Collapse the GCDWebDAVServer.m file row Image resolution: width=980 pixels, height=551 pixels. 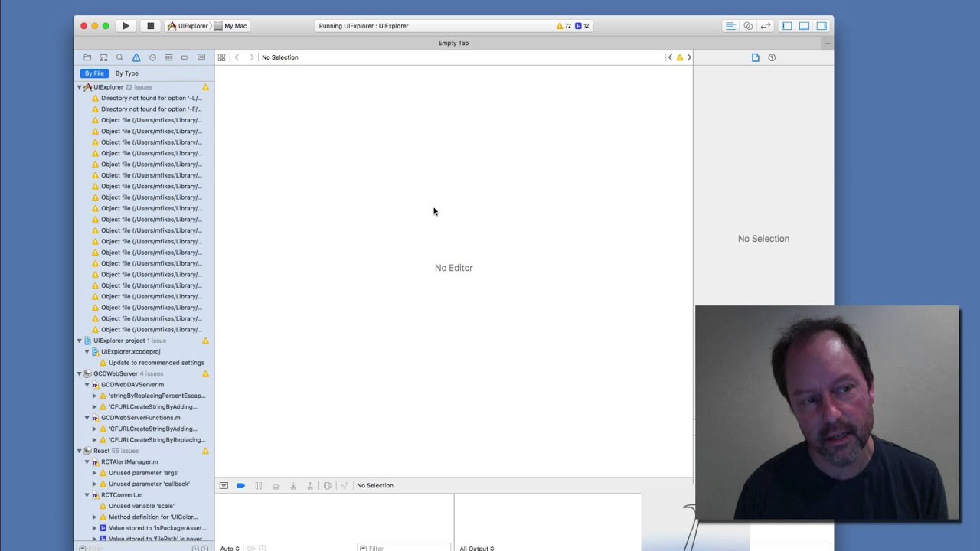(x=87, y=385)
